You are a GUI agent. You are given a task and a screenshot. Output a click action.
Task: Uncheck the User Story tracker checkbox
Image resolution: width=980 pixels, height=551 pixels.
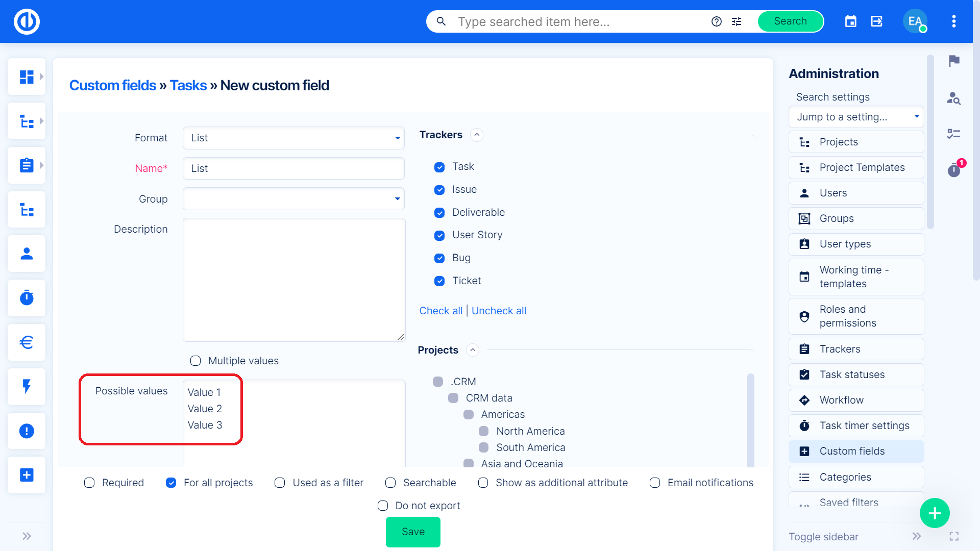tap(439, 236)
